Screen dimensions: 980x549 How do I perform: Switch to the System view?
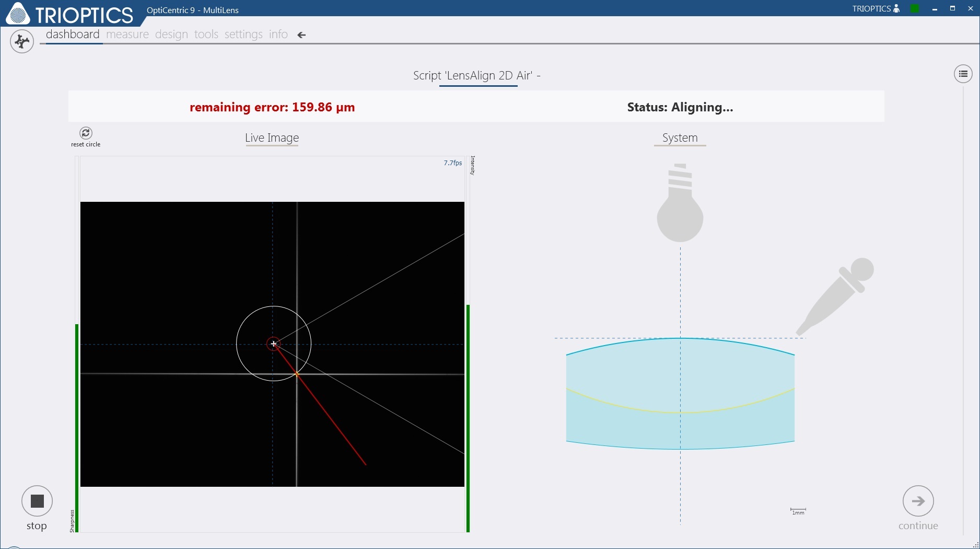pyautogui.click(x=679, y=138)
